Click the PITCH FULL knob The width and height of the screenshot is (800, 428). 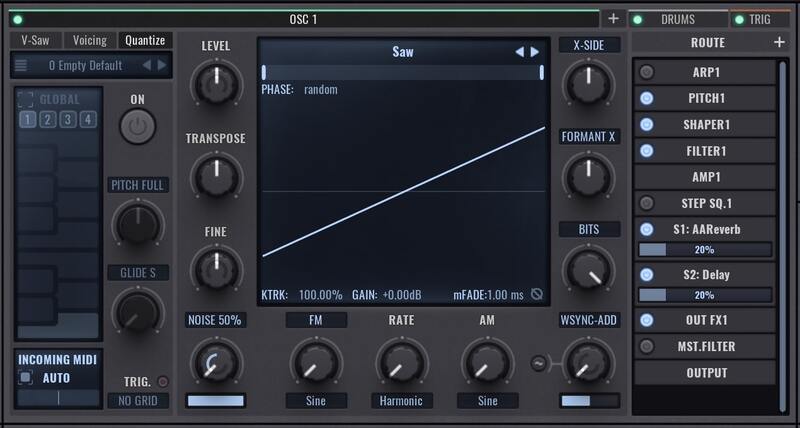coord(138,225)
